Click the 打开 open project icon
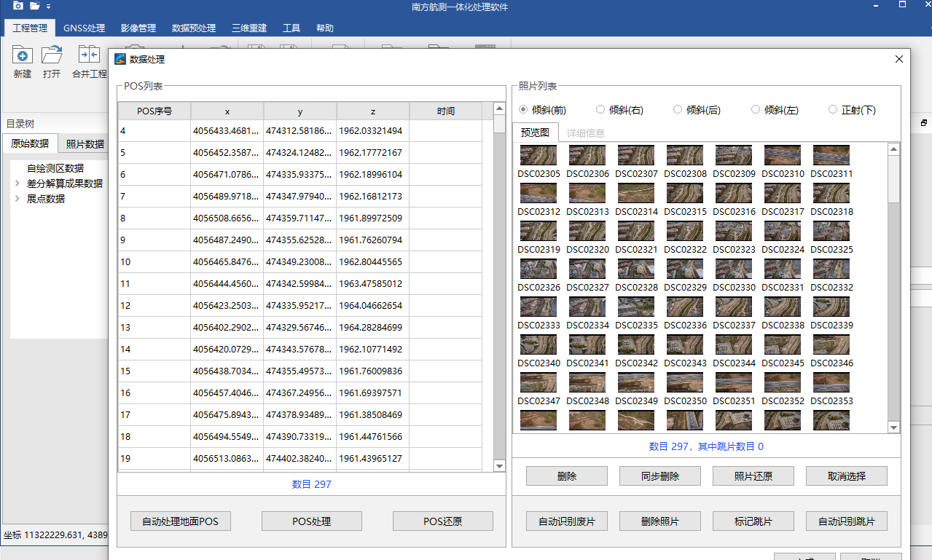 click(x=52, y=55)
